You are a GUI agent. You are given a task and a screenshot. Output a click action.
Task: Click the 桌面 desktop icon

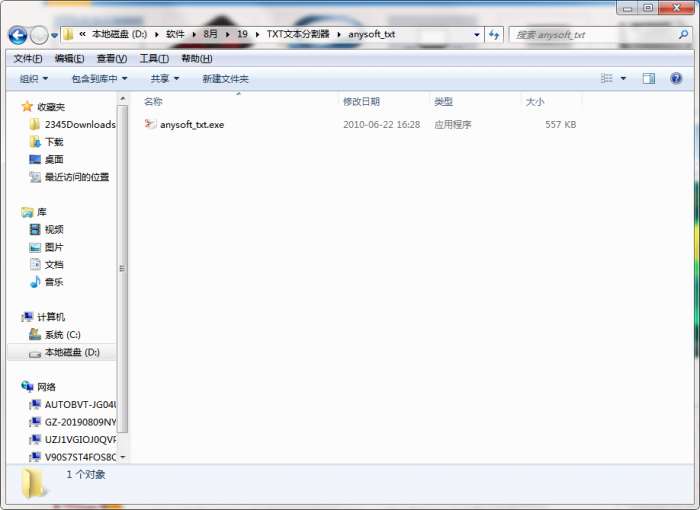(35, 159)
